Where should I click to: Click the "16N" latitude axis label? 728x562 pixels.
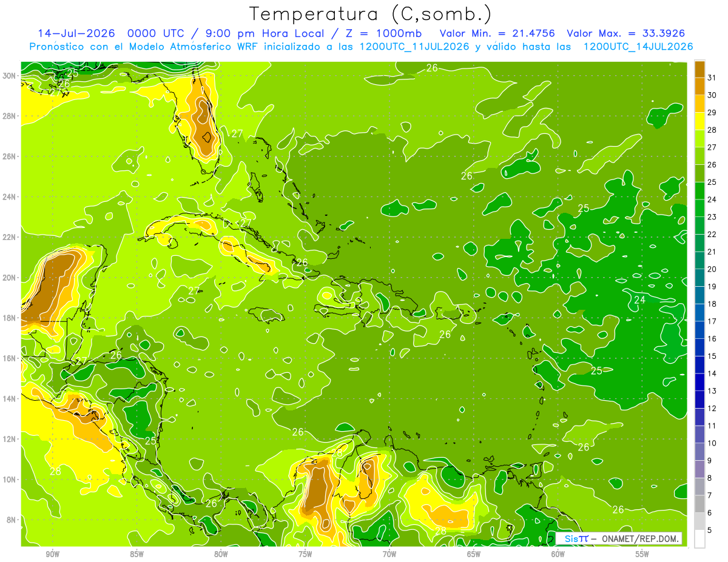pos(9,358)
